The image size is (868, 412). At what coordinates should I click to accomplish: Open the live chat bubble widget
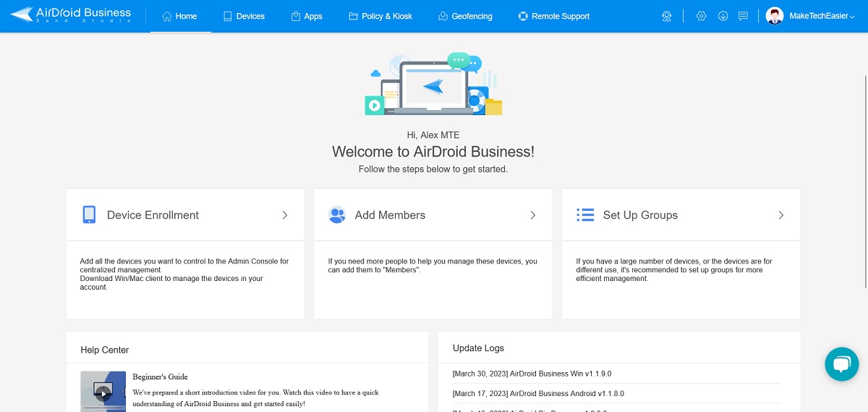841,363
